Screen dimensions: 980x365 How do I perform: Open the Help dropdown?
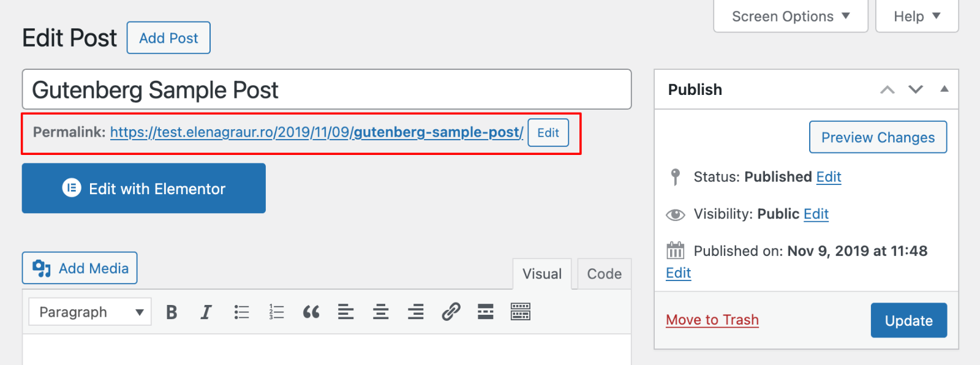coord(916,17)
